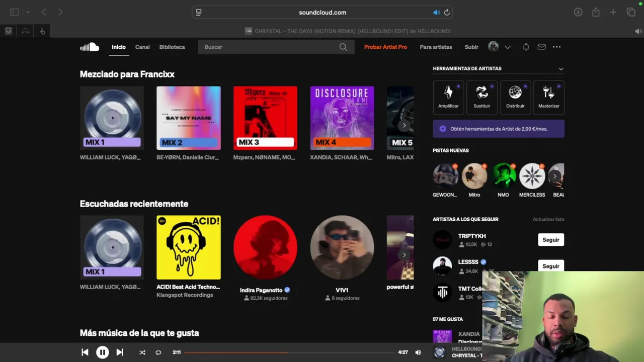Click Safari share icon
The image size is (644, 362).
(x=596, y=12)
